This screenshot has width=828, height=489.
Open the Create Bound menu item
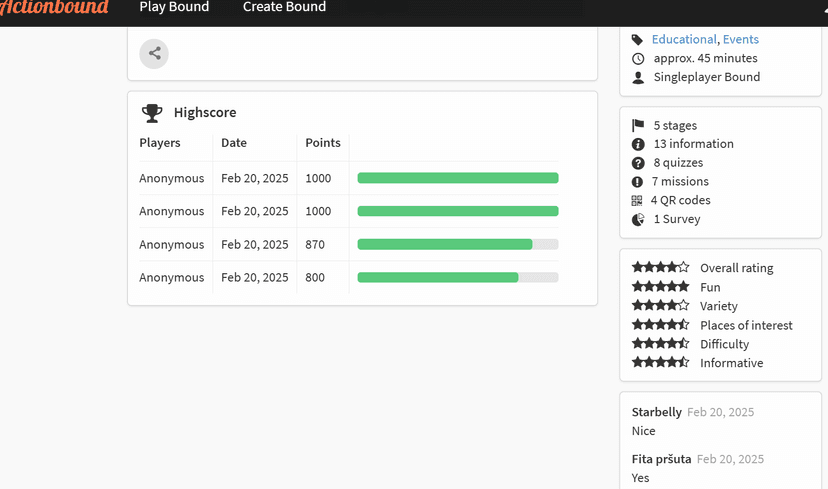284,8
